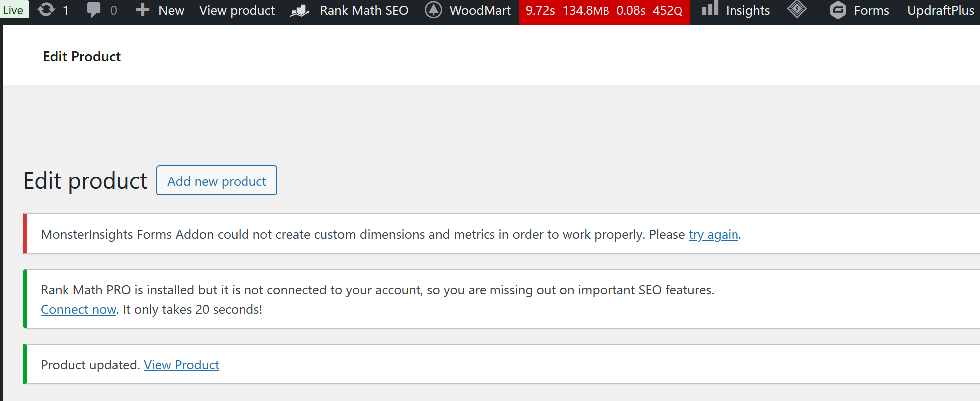Click the Insights bar chart icon
980x401 pixels.
click(x=710, y=9)
